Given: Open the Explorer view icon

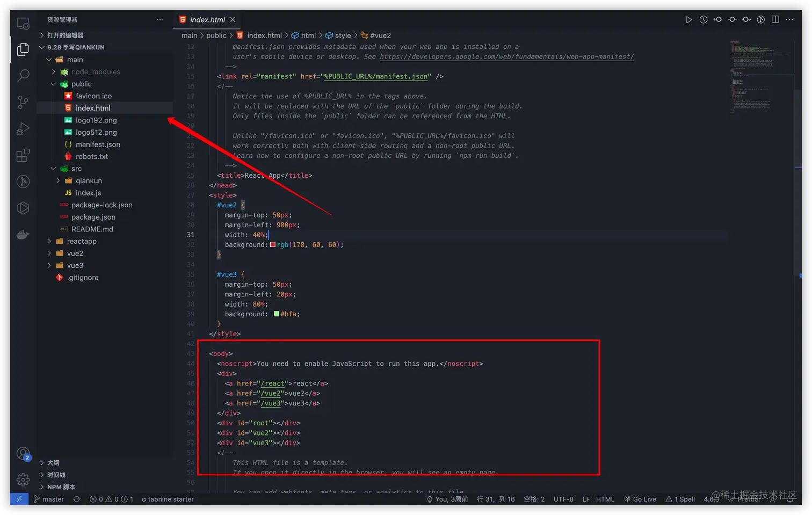Looking at the screenshot, I should coord(23,49).
